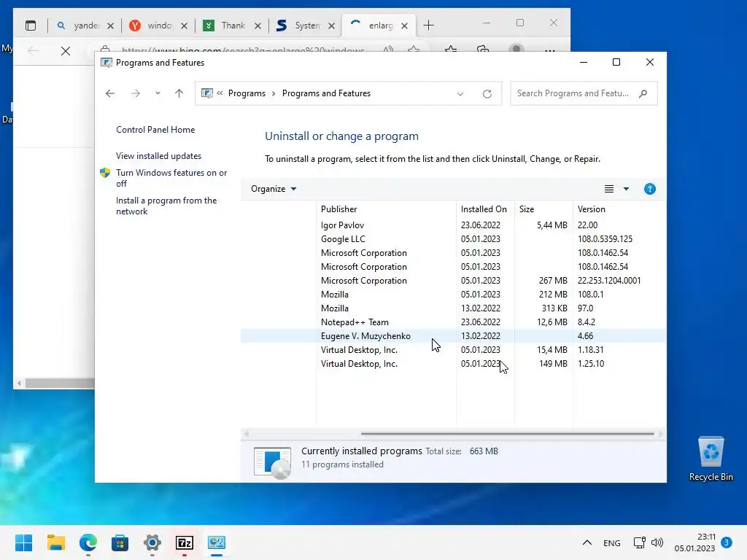Select the Microsoft Corporation row sized 267 MB
This screenshot has width=747, height=560.
pyautogui.click(x=453, y=281)
